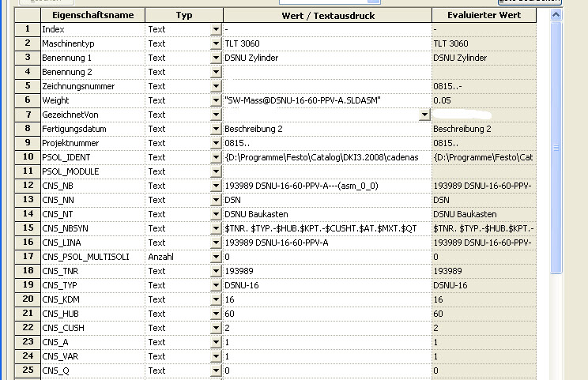The width and height of the screenshot is (588, 380).
Task: Open the Typ dropdown for Maschinentyp
Action: 216,43
